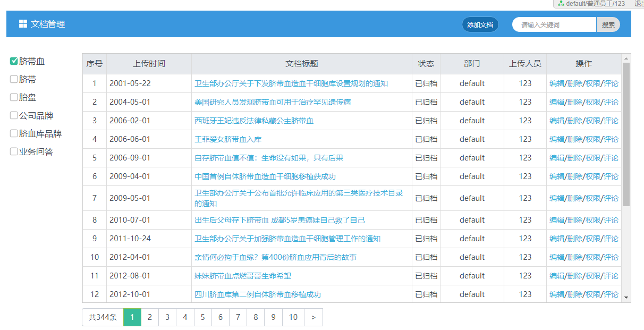Click the 上传时间 column header
Screen dimensions: 644x330
coord(149,64)
